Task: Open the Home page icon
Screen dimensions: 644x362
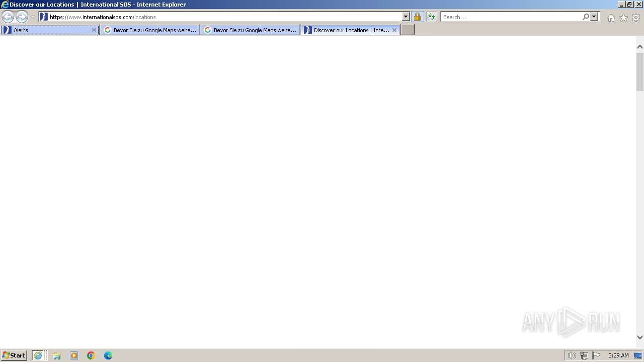Action: point(611,18)
